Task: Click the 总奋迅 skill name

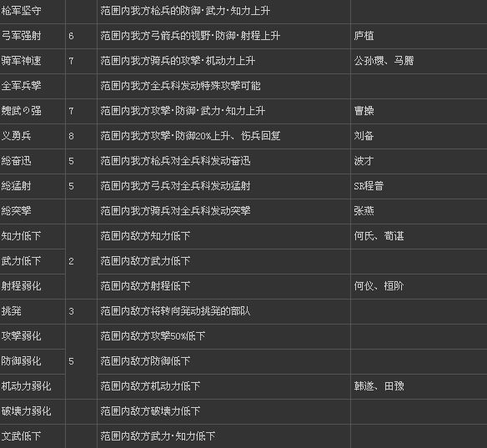Action: point(16,161)
